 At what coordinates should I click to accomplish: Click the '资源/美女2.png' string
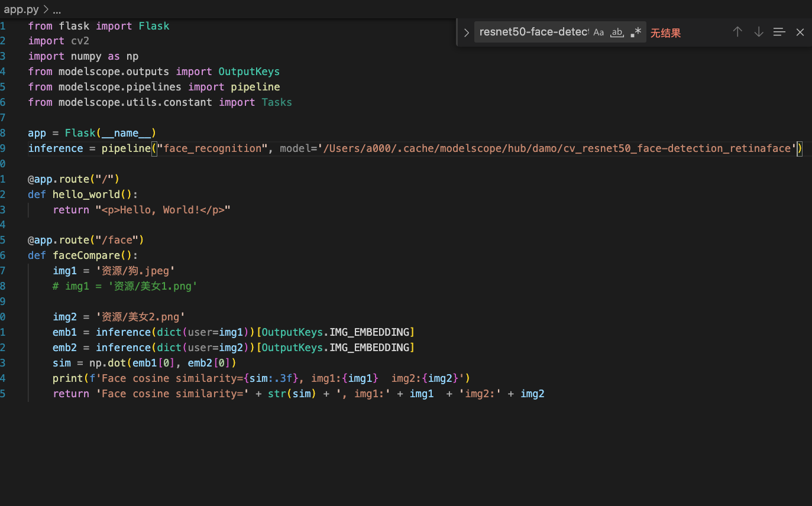point(140,317)
